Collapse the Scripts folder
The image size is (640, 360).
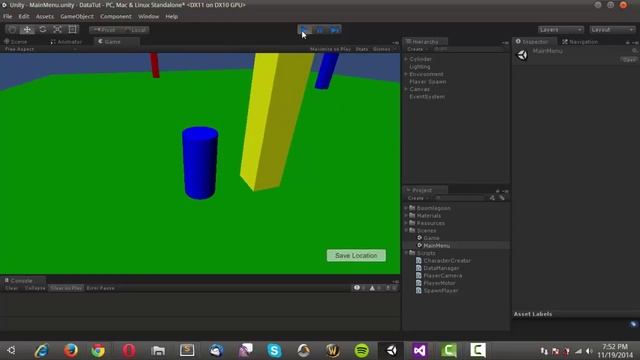(x=406, y=253)
